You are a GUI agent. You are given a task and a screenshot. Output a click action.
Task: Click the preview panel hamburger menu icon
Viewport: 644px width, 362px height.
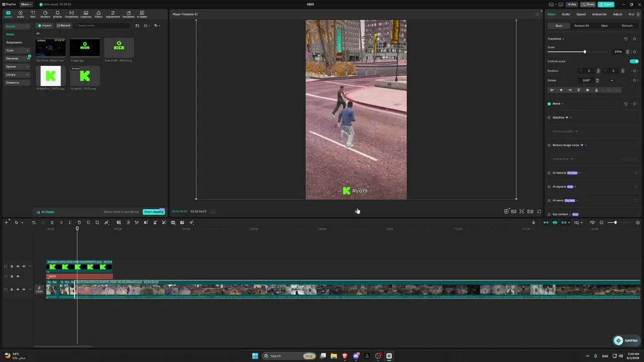[537, 14]
